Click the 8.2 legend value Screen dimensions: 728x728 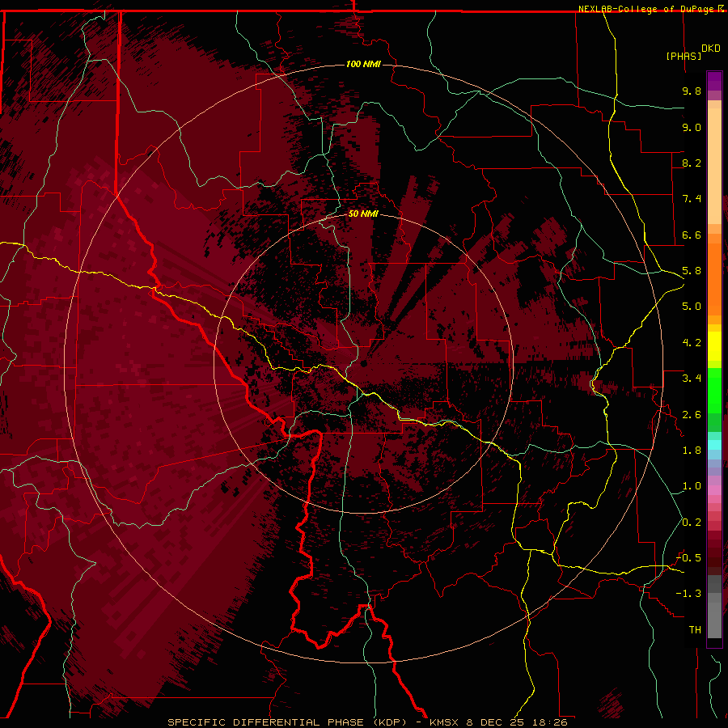pos(692,163)
